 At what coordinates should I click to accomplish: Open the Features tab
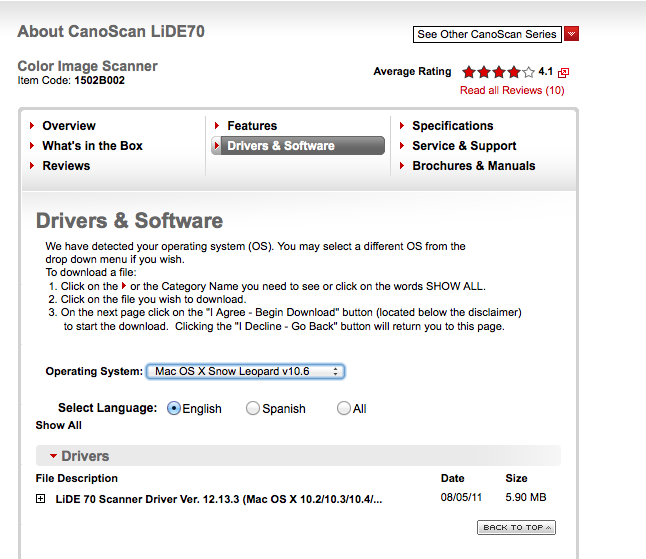(252, 126)
